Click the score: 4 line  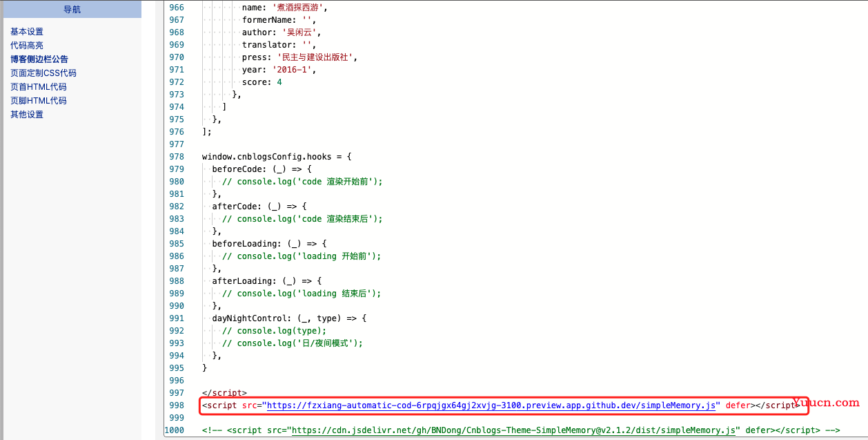coord(262,82)
